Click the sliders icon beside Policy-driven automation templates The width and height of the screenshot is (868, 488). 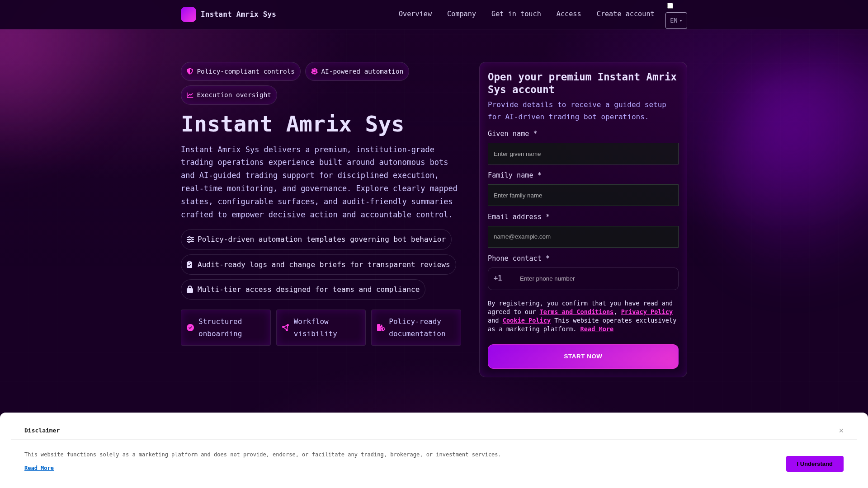(x=190, y=239)
